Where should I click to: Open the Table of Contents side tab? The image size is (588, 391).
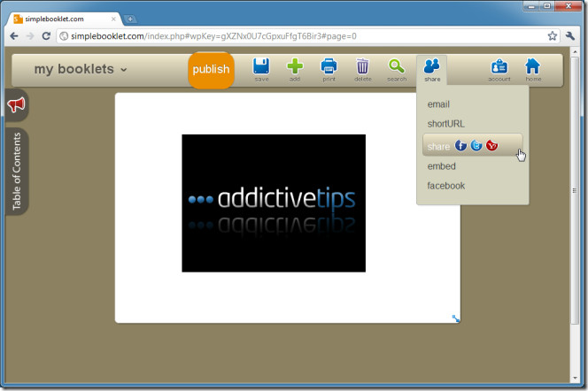(17, 172)
